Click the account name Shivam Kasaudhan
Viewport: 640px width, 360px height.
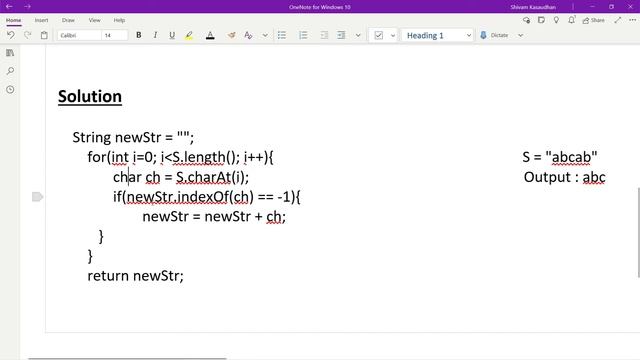tap(533, 7)
